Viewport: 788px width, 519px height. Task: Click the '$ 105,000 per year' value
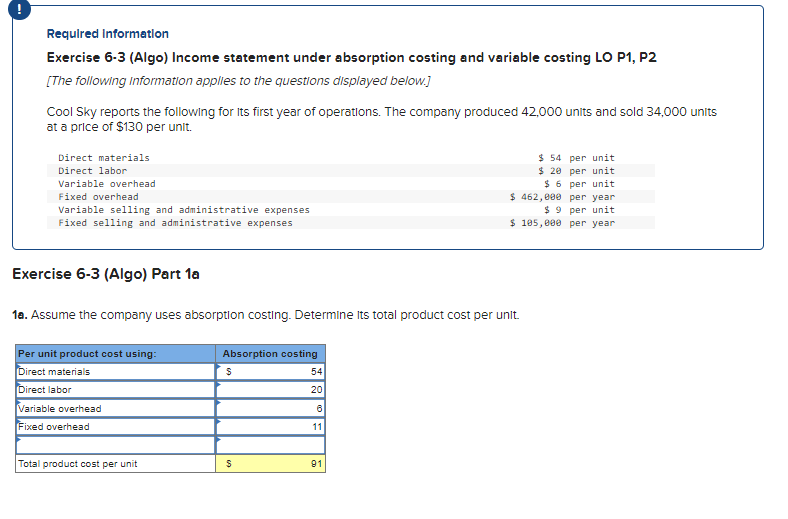pyautogui.click(x=562, y=223)
